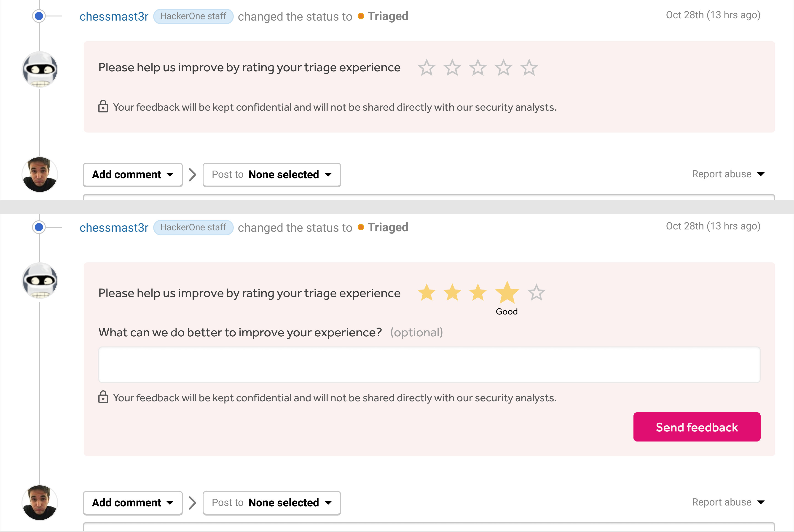The image size is (794, 532).
Task: Open the lower Add comment menu
Action: (x=133, y=503)
